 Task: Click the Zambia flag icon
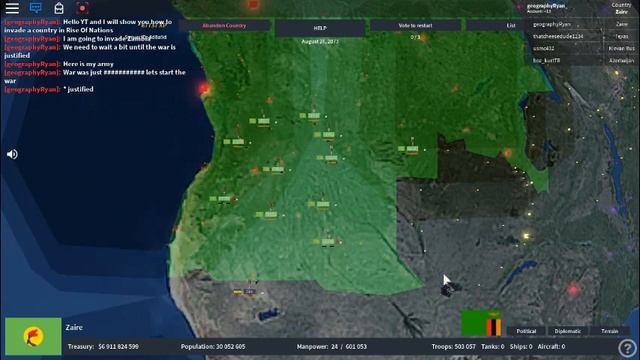tap(481, 324)
